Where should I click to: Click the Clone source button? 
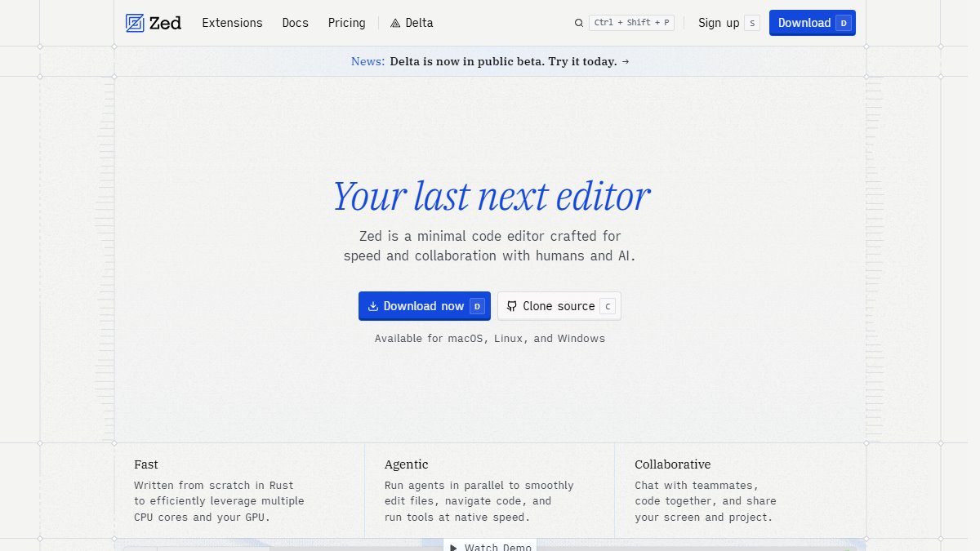(559, 306)
